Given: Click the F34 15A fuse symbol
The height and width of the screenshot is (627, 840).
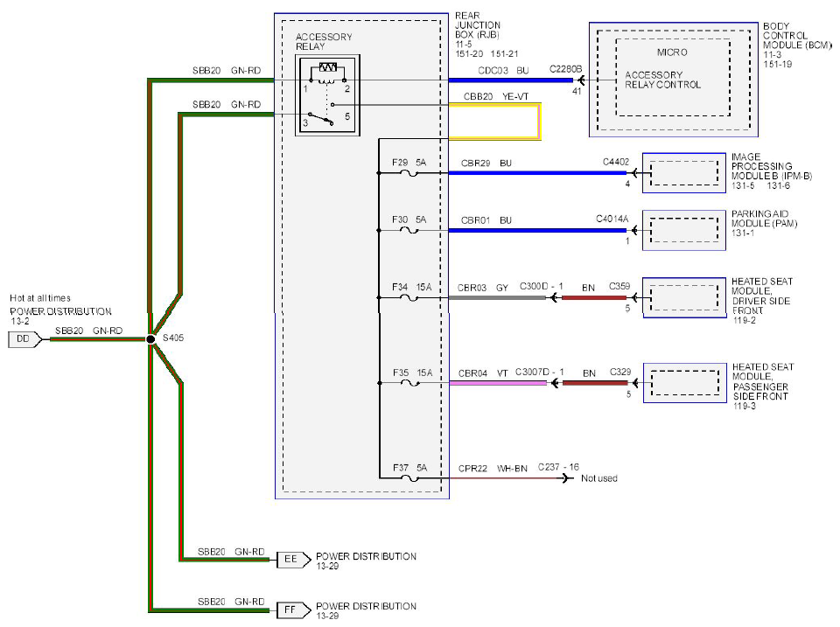Looking at the screenshot, I should click(x=409, y=298).
